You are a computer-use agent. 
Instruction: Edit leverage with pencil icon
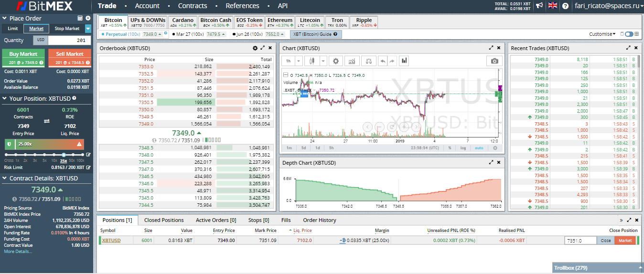pos(88,155)
